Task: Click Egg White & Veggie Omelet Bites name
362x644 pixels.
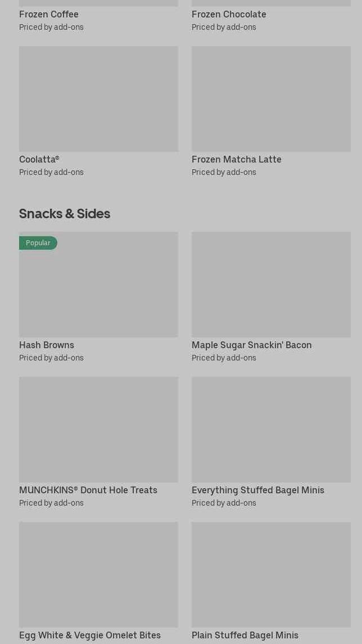Action: (x=90, y=635)
